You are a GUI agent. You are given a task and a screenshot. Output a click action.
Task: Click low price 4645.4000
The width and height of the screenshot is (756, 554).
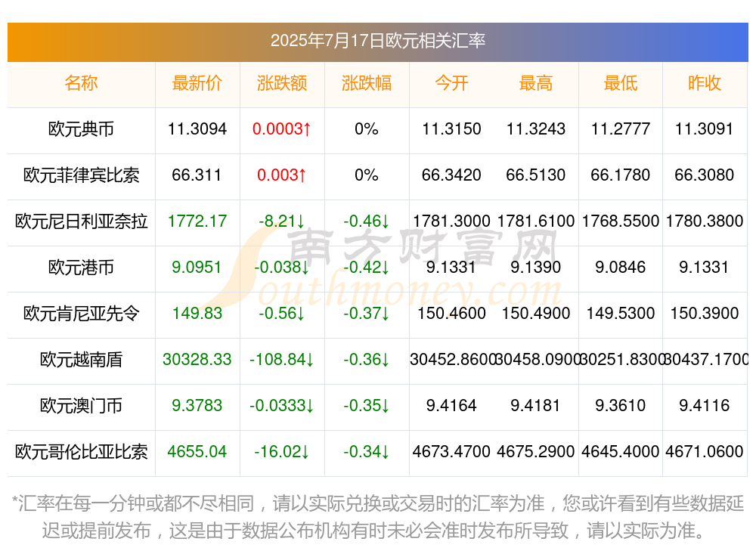[x=621, y=452]
